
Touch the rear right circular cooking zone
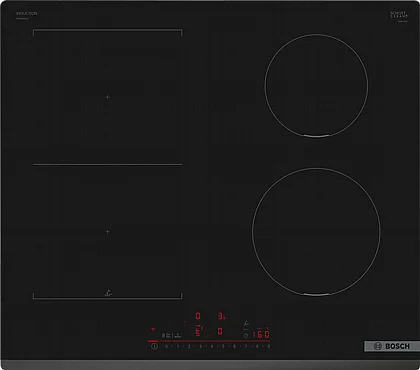pos(316,85)
